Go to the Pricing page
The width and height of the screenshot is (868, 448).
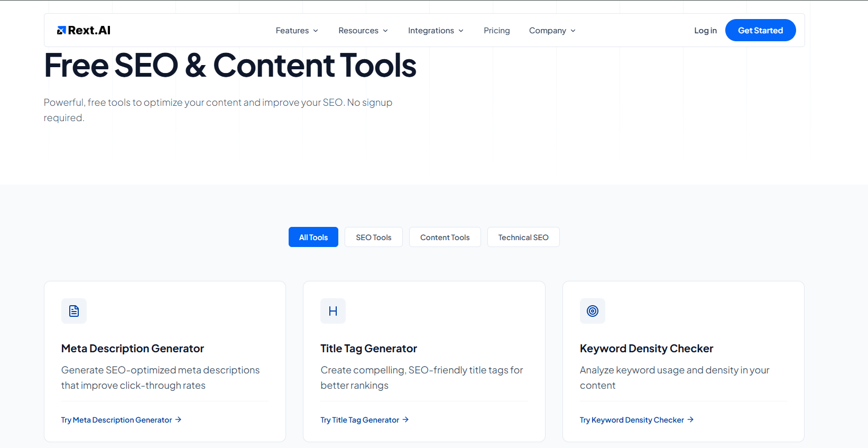pyautogui.click(x=497, y=31)
